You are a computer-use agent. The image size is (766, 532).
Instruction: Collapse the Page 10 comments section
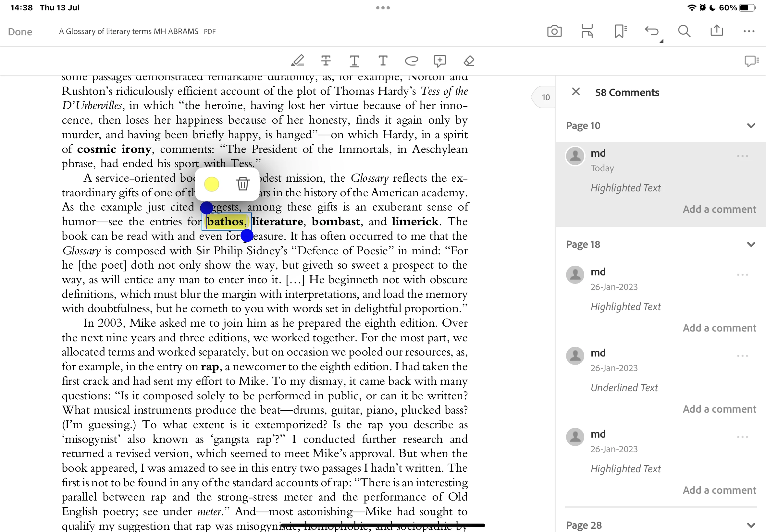pyautogui.click(x=751, y=126)
